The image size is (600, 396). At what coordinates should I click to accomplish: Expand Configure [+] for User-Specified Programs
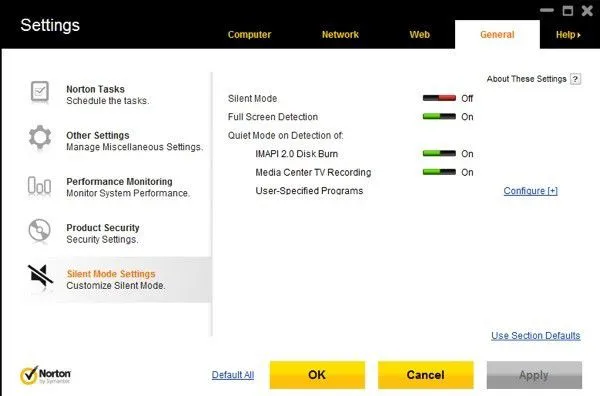(x=530, y=191)
